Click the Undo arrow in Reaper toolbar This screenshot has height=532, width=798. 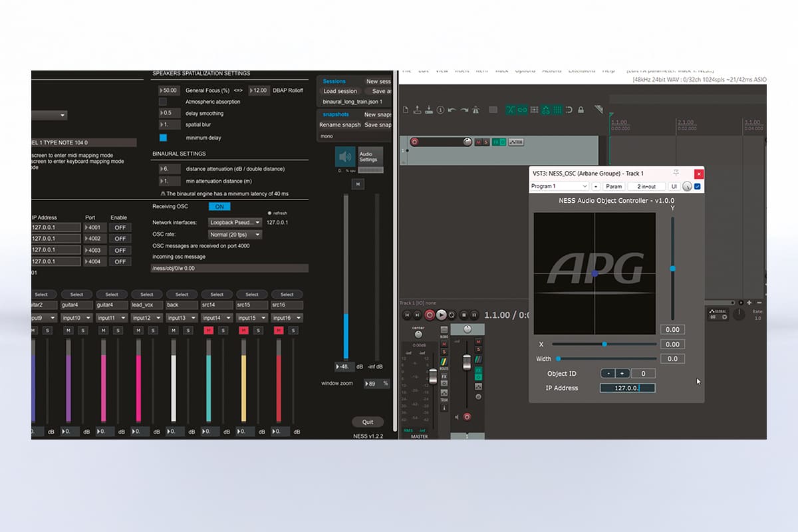[452, 110]
